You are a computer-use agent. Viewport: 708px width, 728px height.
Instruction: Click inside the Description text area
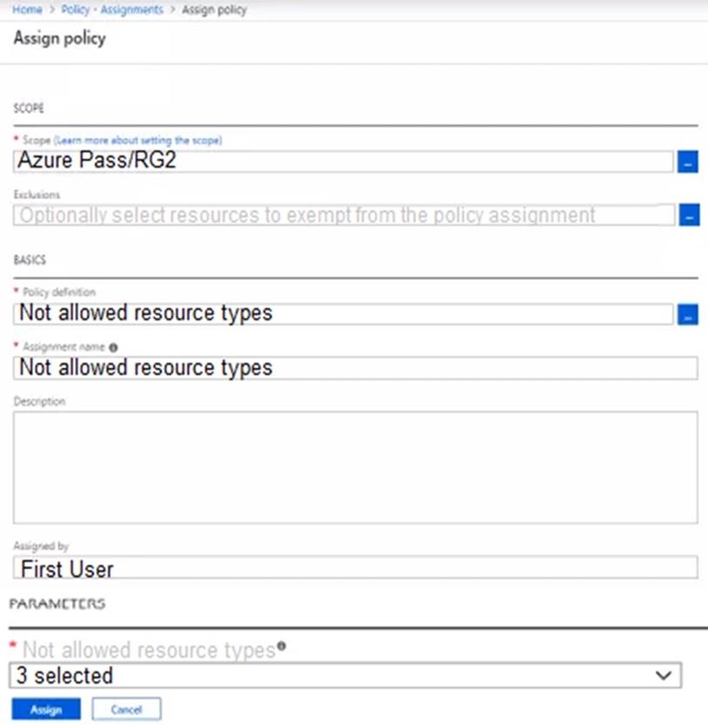click(355, 467)
